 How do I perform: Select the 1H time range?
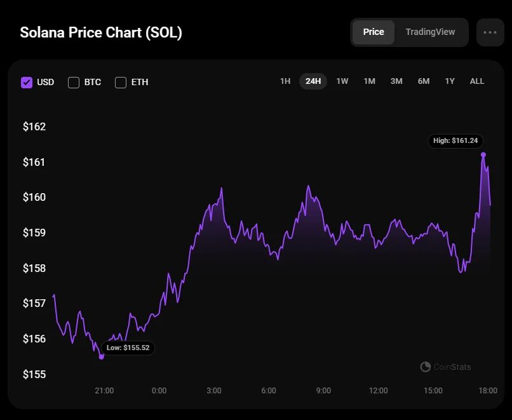click(x=285, y=81)
